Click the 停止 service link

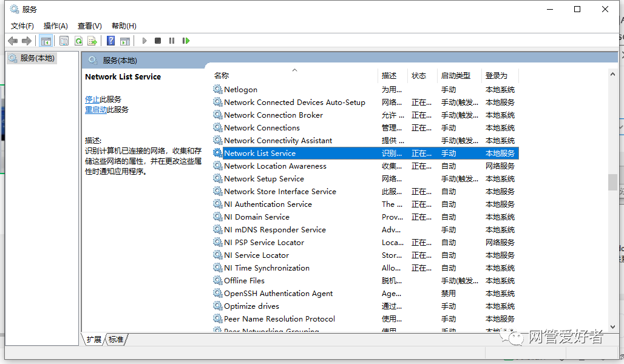tap(92, 99)
